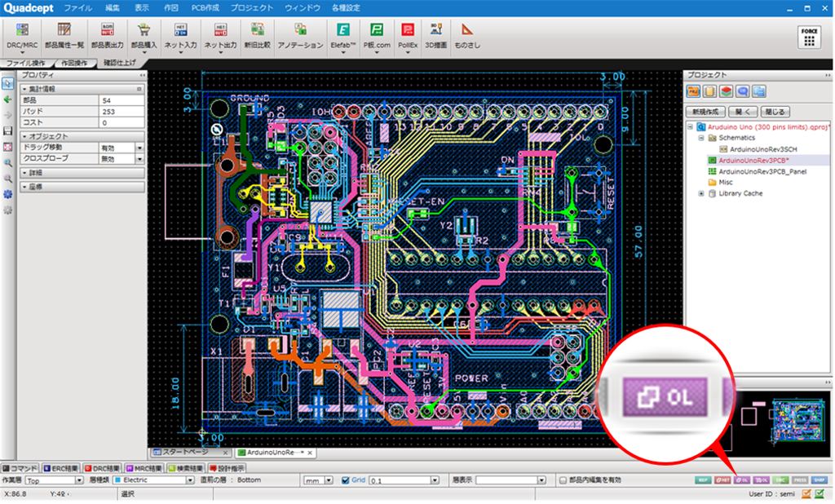The width and height of the screenshot is (835, 504).
Task: Open the Grid 0.1 value dropdown
Action: click(404, 480)
